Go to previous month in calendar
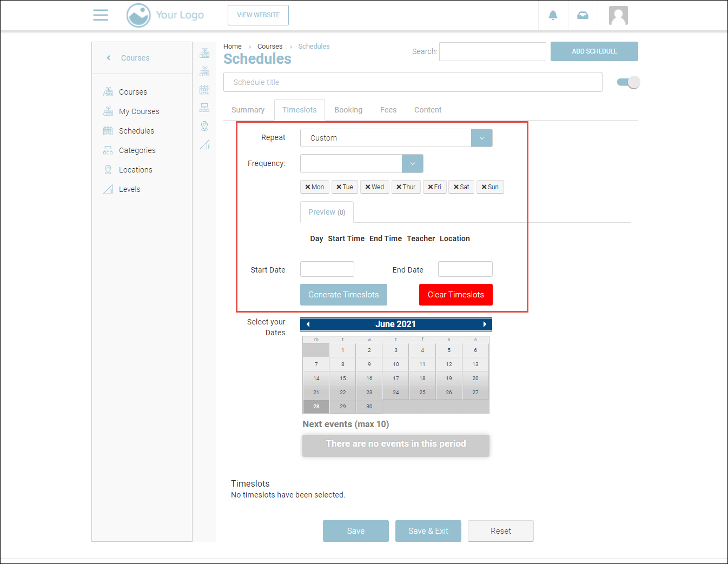 308,324
